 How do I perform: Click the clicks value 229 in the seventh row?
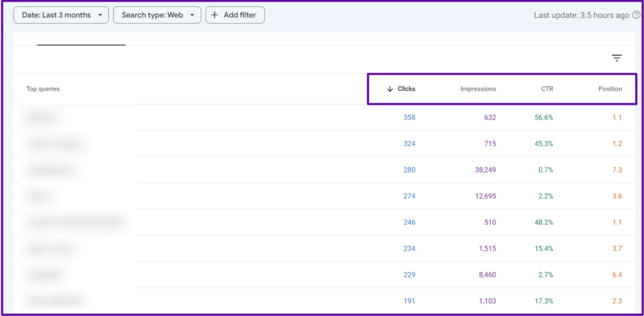tap(409, 275)
